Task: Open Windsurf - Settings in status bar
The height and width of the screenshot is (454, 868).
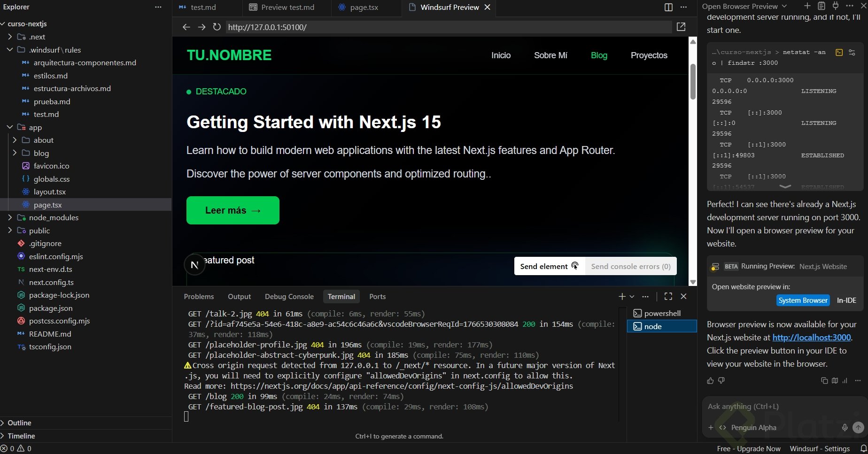Action: tap(820, 448)
